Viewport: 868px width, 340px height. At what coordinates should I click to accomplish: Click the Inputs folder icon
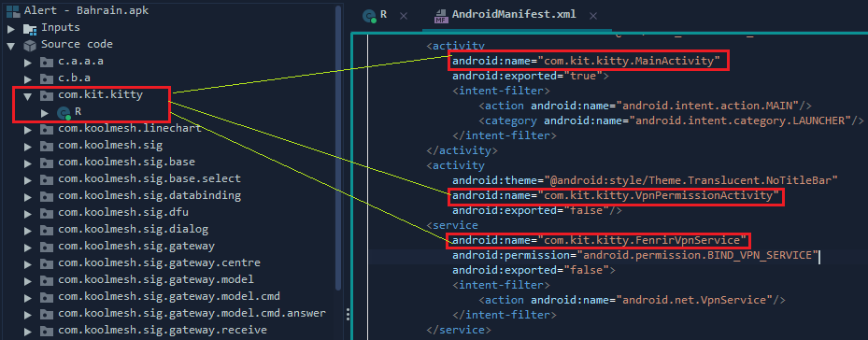tap(29, 28)
